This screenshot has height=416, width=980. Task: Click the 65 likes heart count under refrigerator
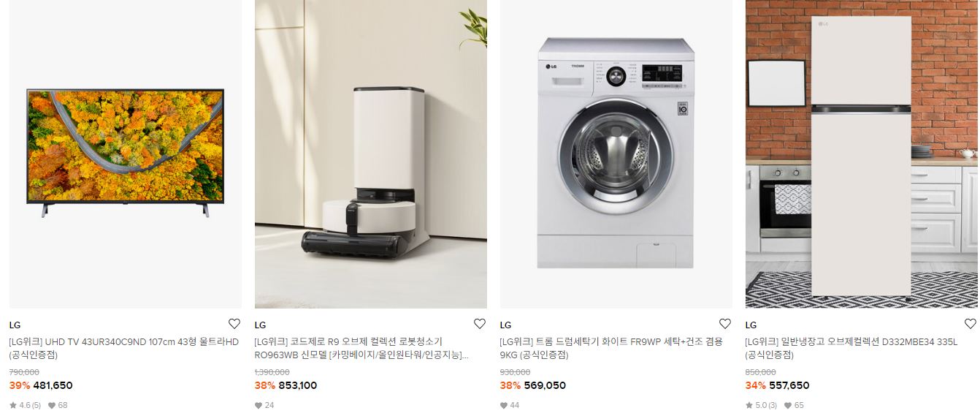[x=794, y=405]
